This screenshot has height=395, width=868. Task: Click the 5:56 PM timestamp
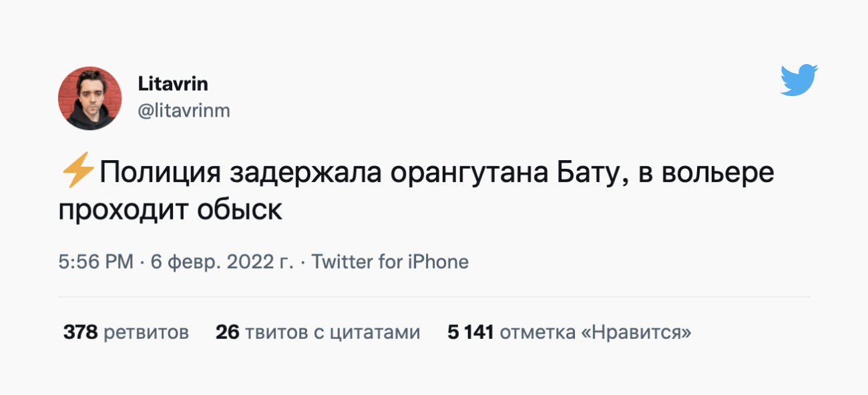tap(96, 262)
